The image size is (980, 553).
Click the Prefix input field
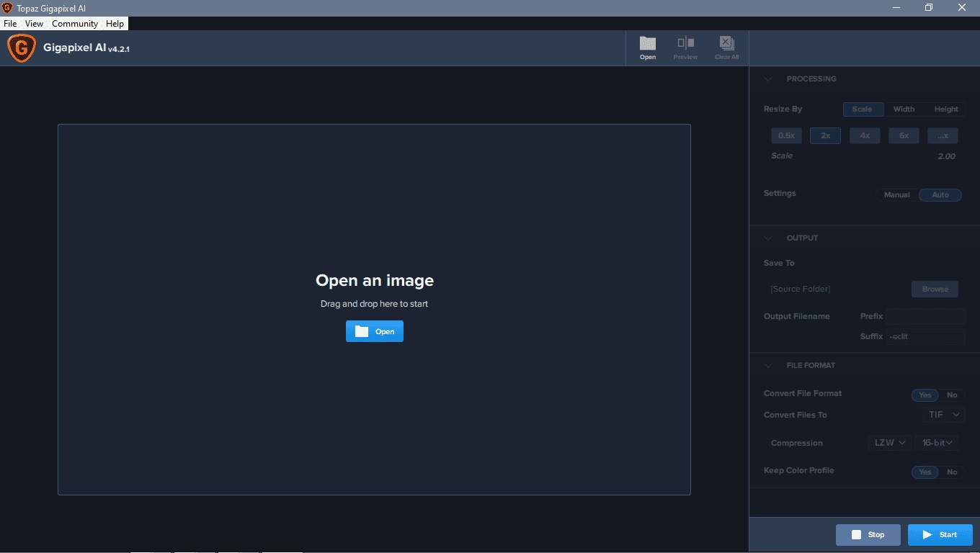click(x=925, y=316)
